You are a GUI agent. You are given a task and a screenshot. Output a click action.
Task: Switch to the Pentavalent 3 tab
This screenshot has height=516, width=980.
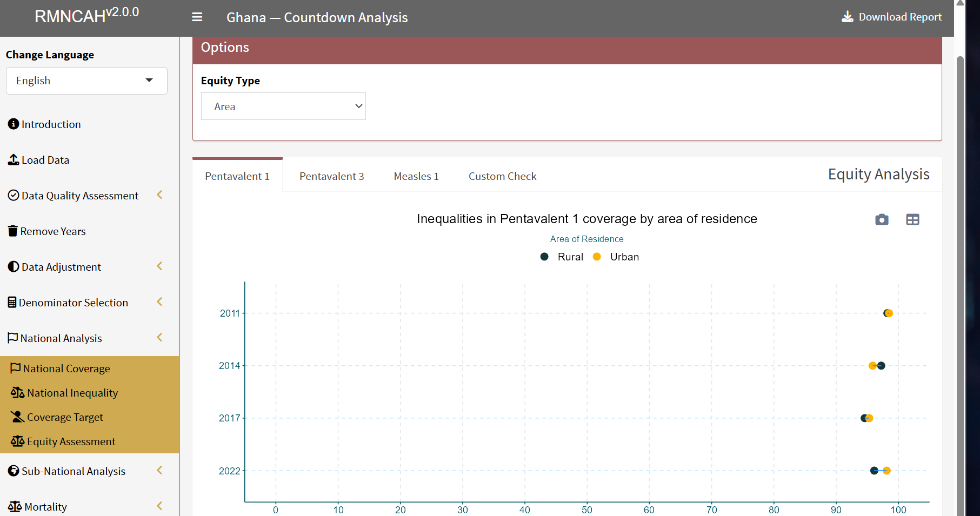331,176
